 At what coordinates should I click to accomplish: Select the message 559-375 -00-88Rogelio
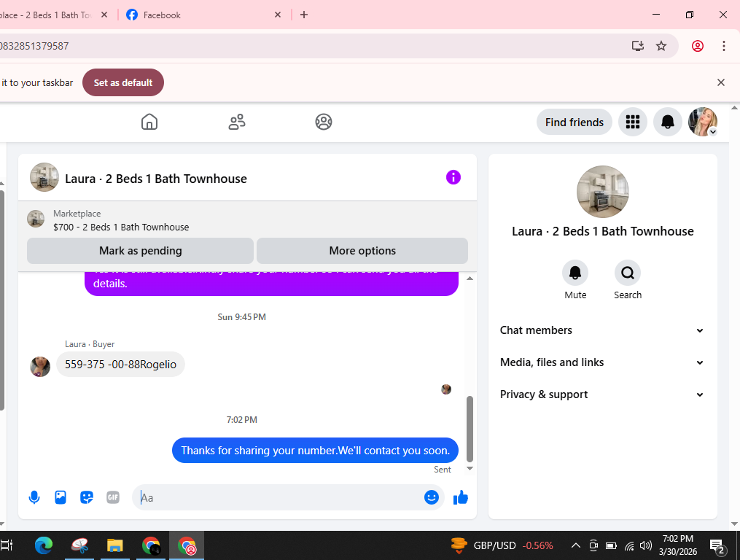pos(120,364)
